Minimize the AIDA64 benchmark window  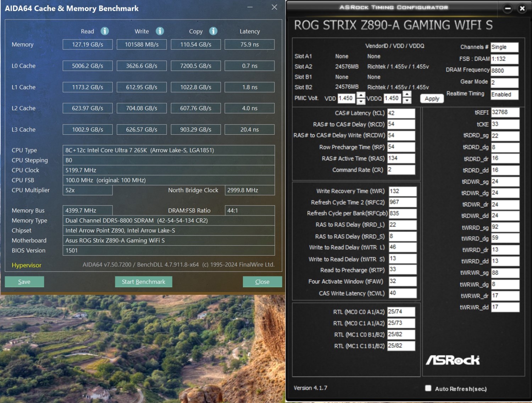250,7
